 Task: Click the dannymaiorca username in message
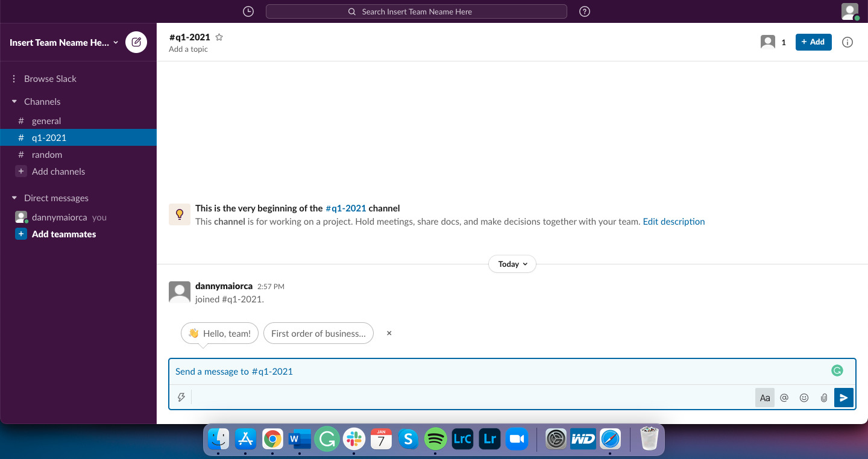[224, 286]
